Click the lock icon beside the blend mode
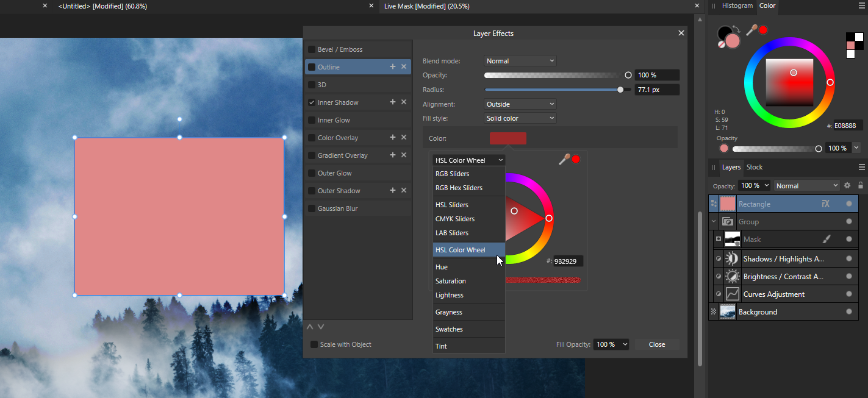The width and height of the screenshot is (868, 398). pyautogui.click(x=861, y=186)
